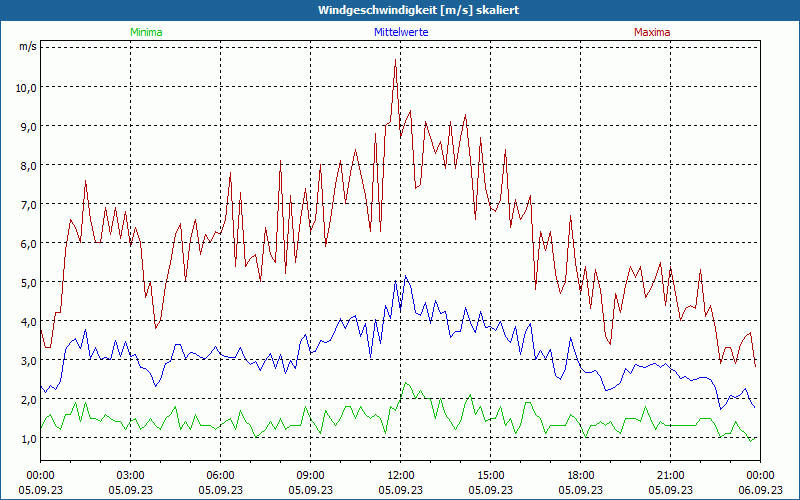
Task: Click the '7,0' y-axis value
Action: 29,205
